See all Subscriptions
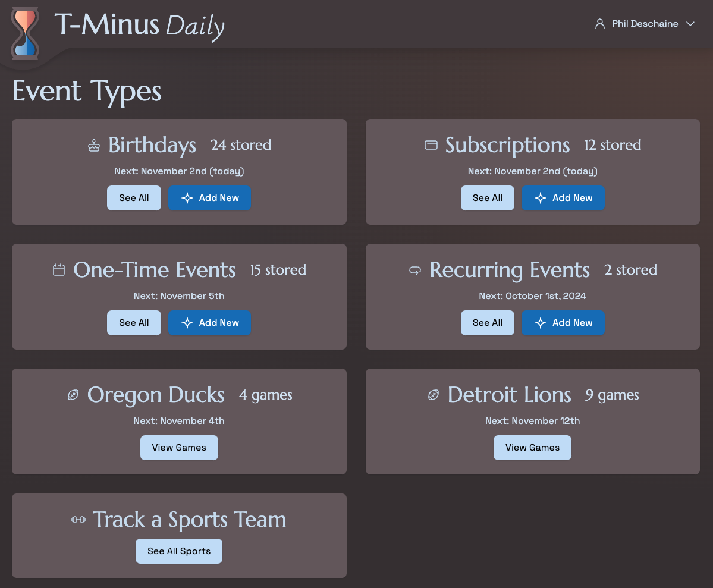This screenshot has width=713, height=588. [x=487, y=198]
